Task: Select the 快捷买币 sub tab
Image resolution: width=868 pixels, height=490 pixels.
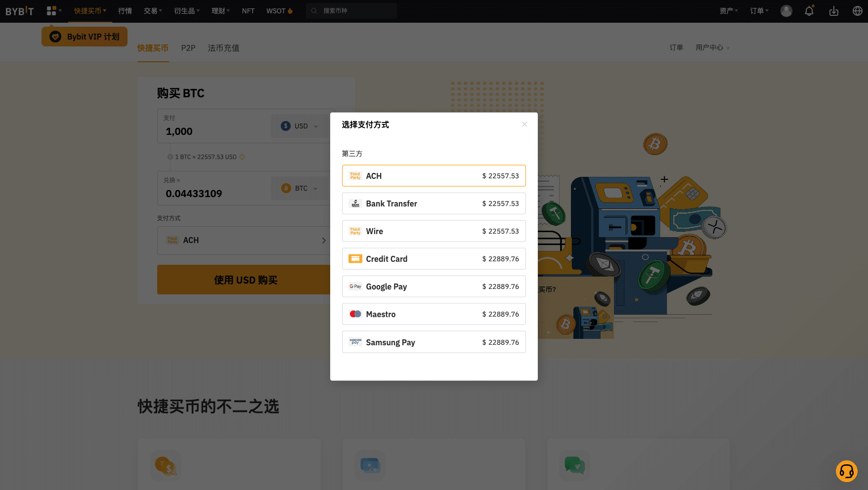Action: click(153, 48)
